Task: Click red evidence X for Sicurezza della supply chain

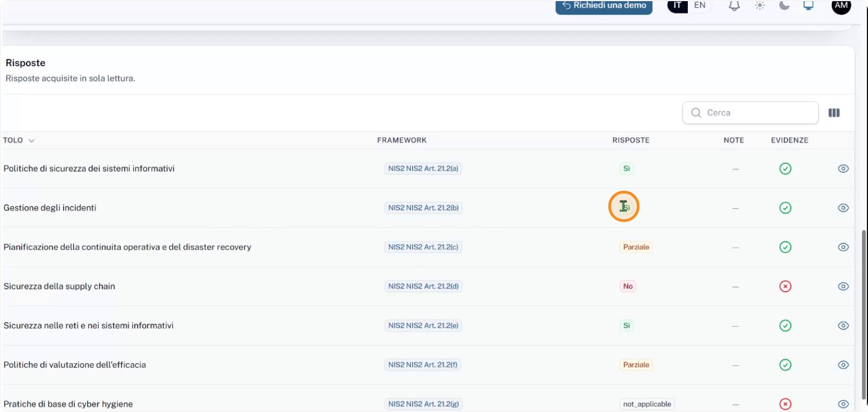Action: point(785,286)
